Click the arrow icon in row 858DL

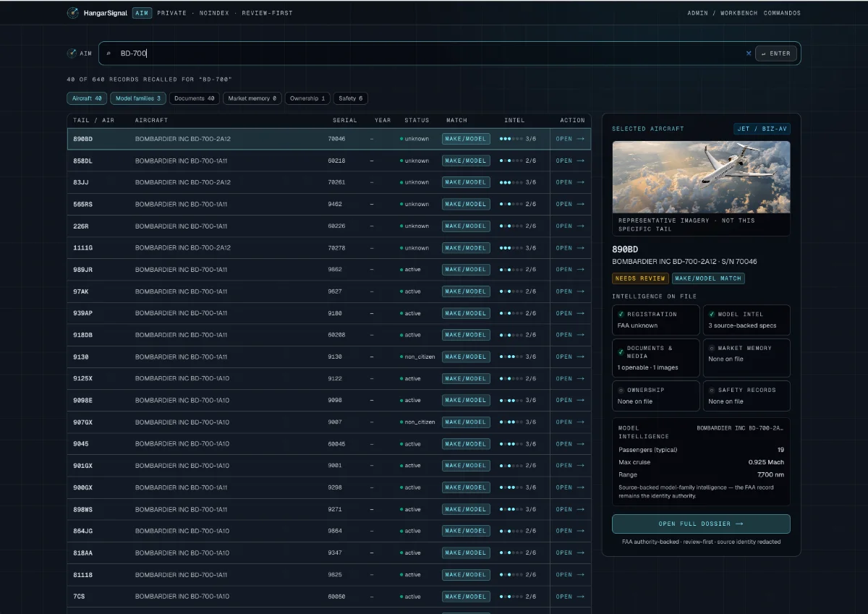pos(580,161)
